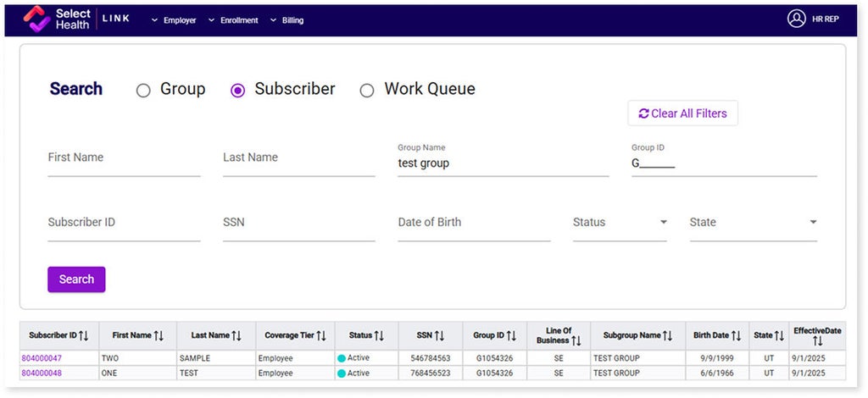Sort table by Last Name arrows
The image size is (868, 398).
coord(236,335)
